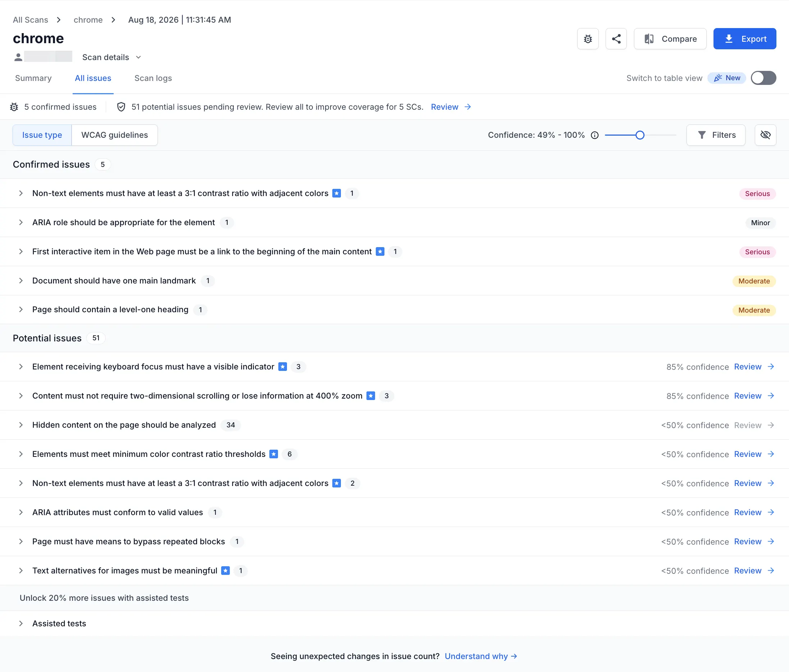The height and width of the screenshot is (672, 789).
Task: Expand Hidden content should be analyzed issue
Action: pos(21,425)
